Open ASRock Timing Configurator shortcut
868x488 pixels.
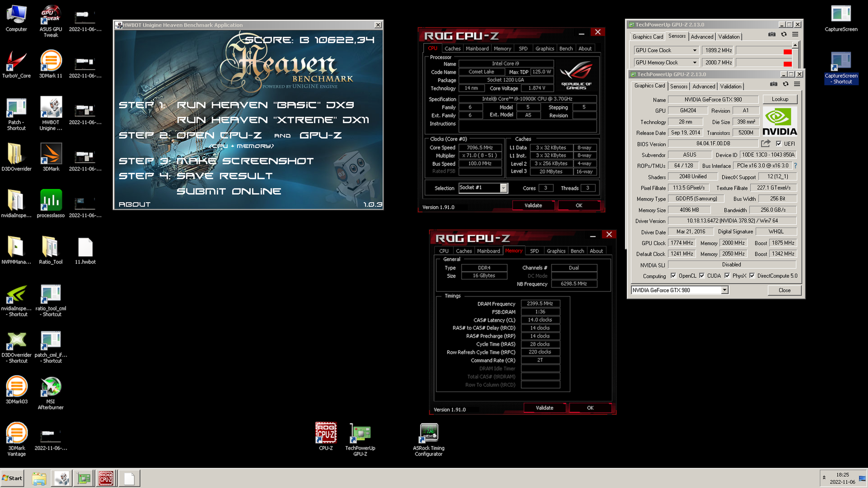[x=429, y=440]
